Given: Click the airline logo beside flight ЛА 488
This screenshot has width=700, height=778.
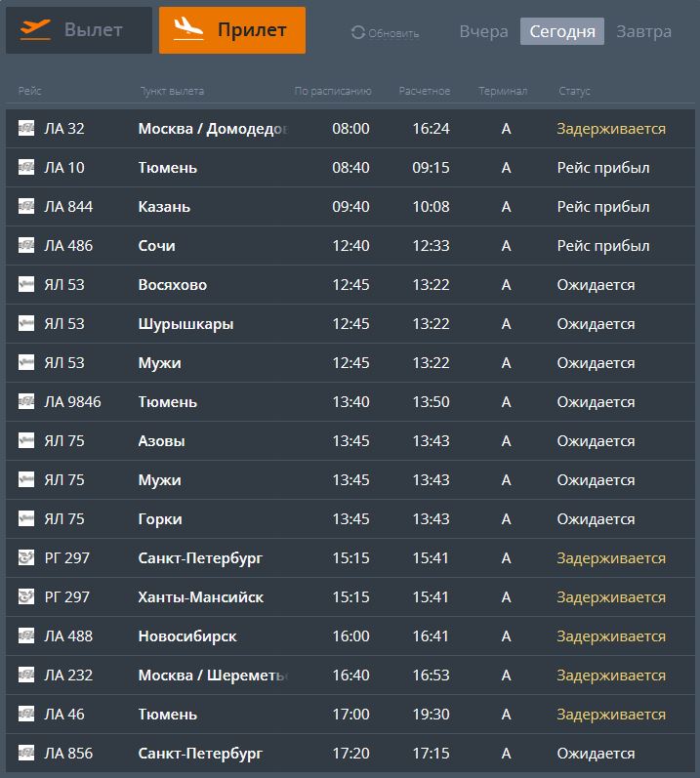Looking at the screenshot, I should (x=26, y=636).
